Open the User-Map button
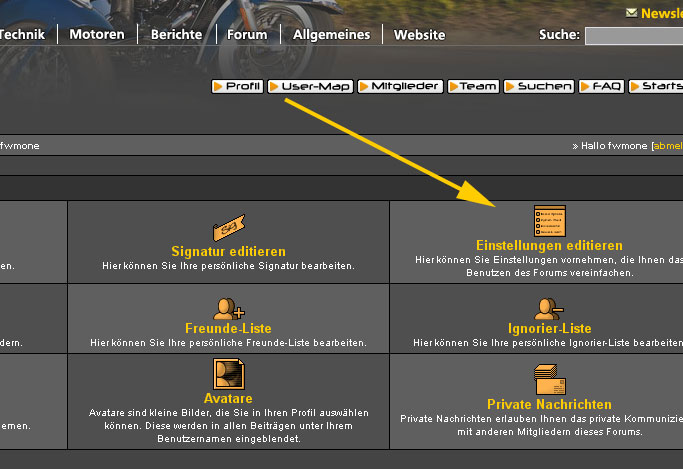 [x=310, y=87]
